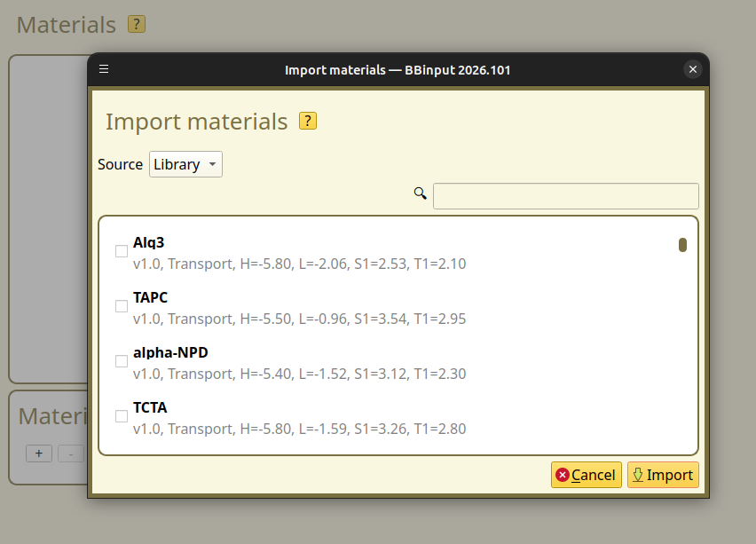Click the materials list scrollbar handle
756x544 pixels.
point(682,245)
